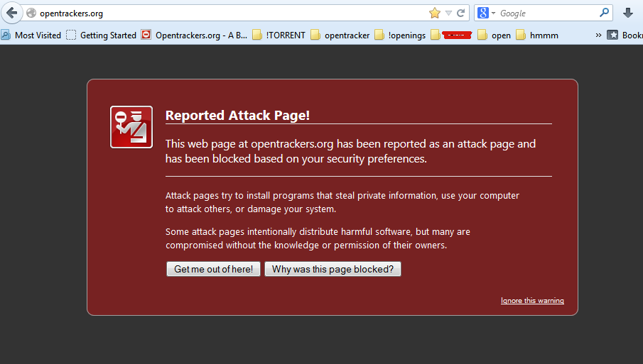Viewport: 643px width, 364px height.
Task: Open the red-scribbled bookmark folder
Action: (x=451, y=35)
